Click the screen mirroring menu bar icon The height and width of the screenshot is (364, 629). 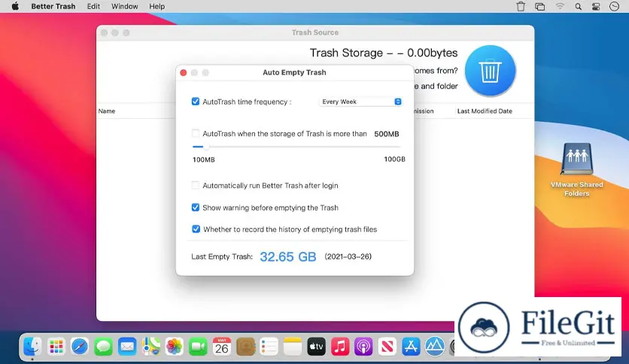pos(540,7)
